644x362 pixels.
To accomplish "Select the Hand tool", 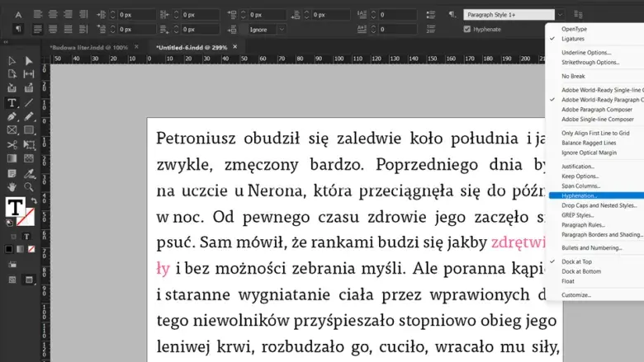I will (x=12, y=187).
